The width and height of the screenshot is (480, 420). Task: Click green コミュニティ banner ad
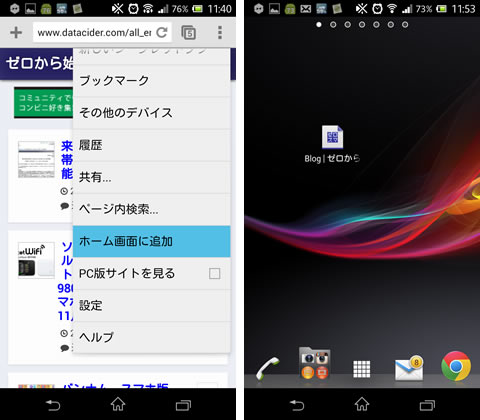click(44, 103)
